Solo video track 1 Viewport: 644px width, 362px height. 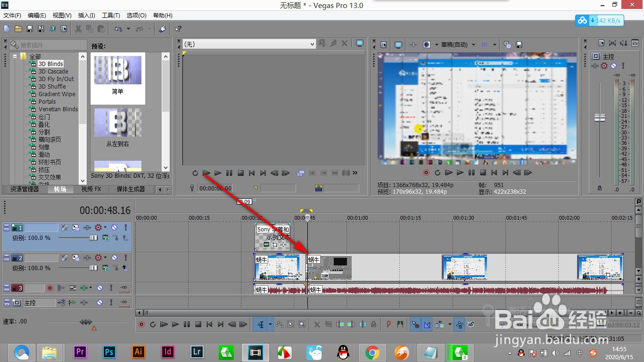(126, 227)
